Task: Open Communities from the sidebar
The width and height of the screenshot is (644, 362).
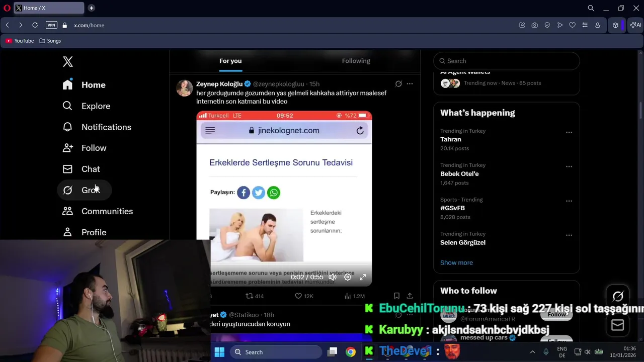Action: (x=98, y=211)
